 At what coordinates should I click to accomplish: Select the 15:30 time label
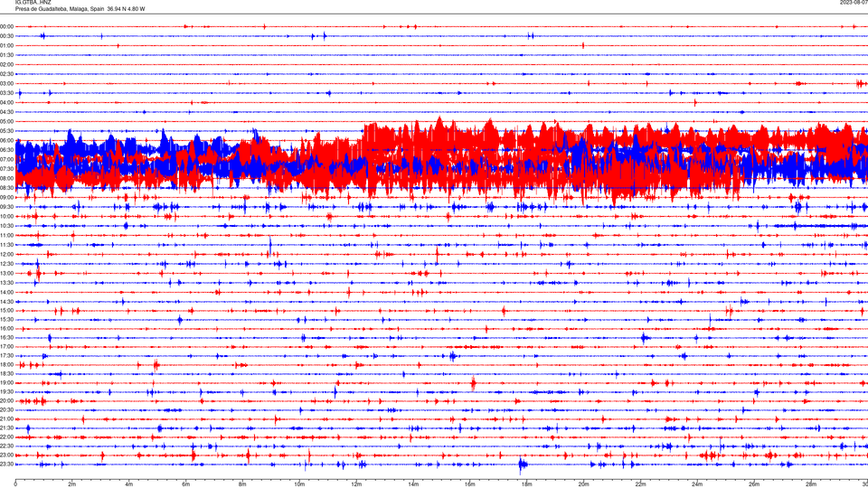tap(6, 320)
